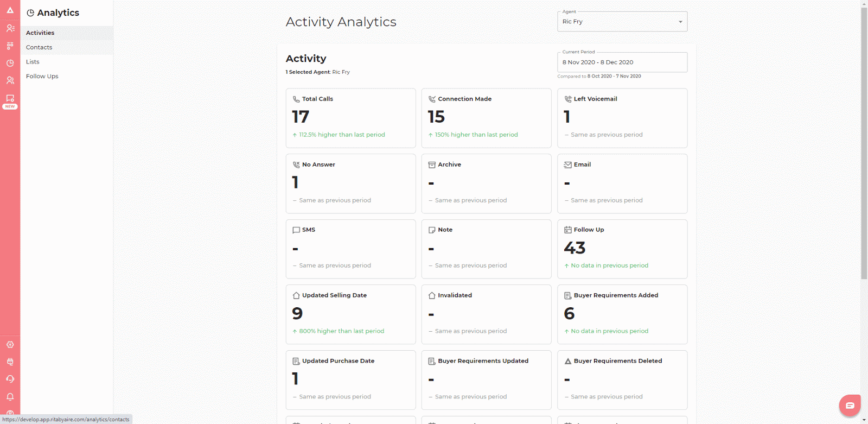Click the house icon on Invalidated card
Screen dimensions: 868x424
point(432,295)
